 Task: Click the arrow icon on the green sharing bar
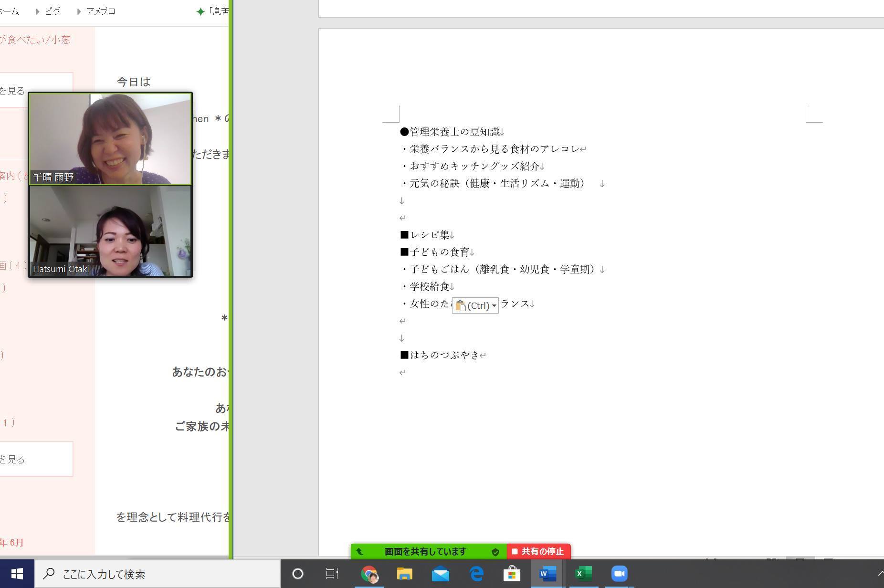[x=360, y=552]
